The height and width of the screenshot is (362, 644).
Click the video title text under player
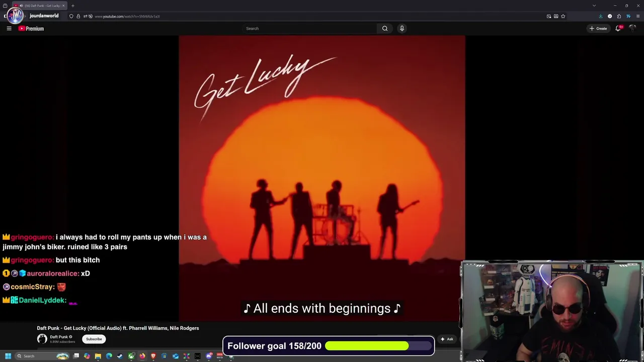click(118, 328)
